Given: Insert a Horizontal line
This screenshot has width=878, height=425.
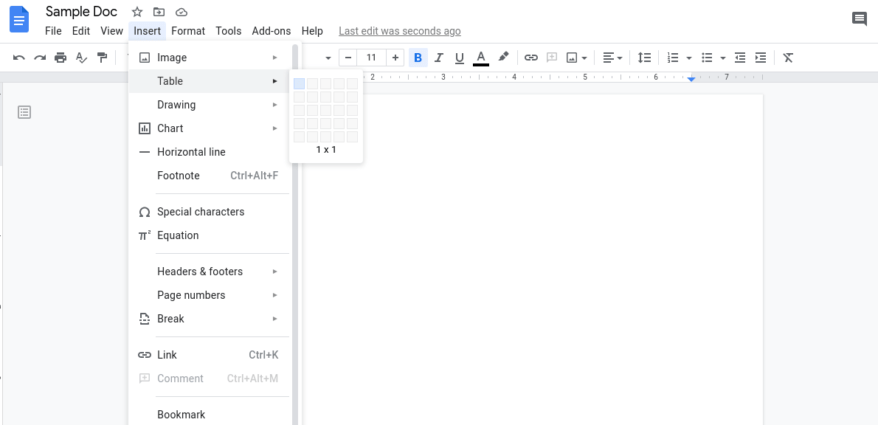Looking at the screenshot, I should 210,151.
